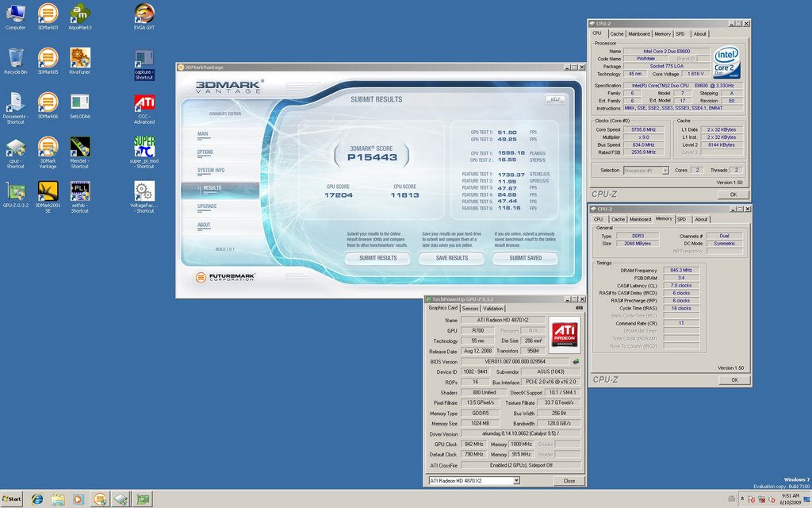The image size is (812, 508).
Task: Open Internet Explorer from the taskbar
Action: [x=36, y=499]
